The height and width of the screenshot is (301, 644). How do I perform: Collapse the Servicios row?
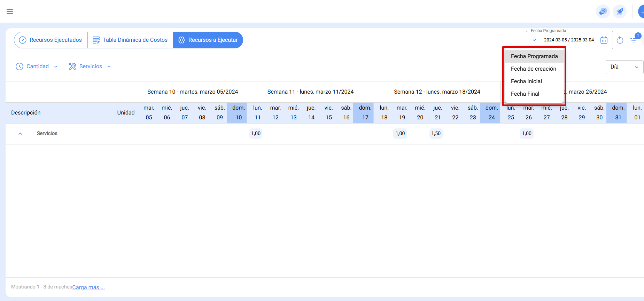click(20, 134)
